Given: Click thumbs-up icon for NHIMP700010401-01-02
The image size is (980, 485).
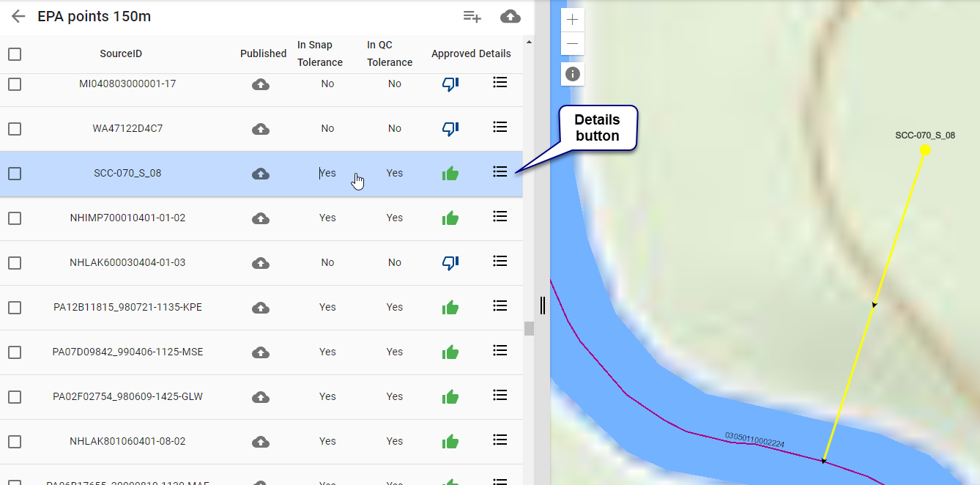Looking at the screenshot, I should click(x=450, y=218).
